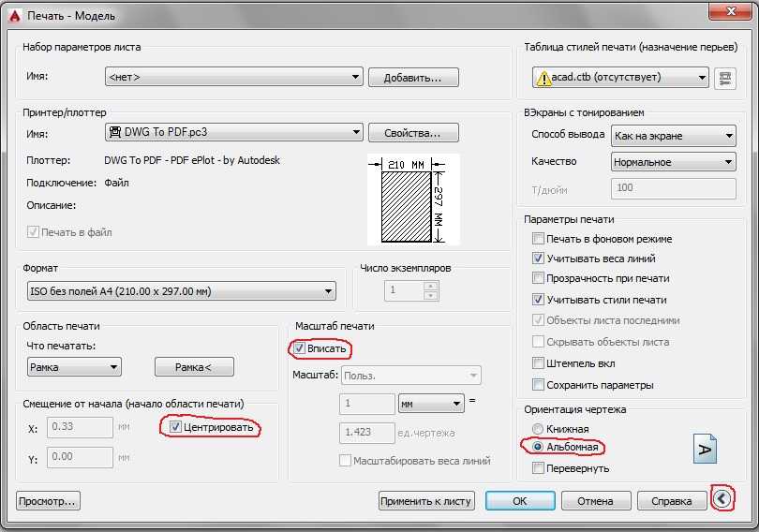This screenshot has height=532, width=759.
Task: Toggle Печать в файл checkbox
Action: point(33,232)
